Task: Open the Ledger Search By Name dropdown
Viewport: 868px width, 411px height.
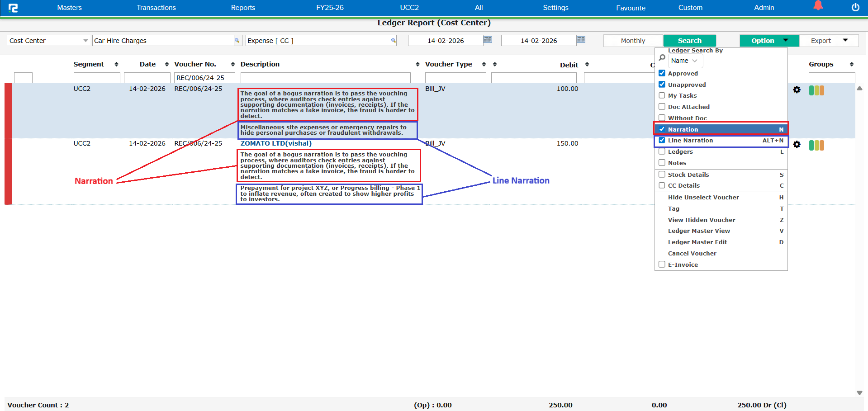Action: [685, 61]
